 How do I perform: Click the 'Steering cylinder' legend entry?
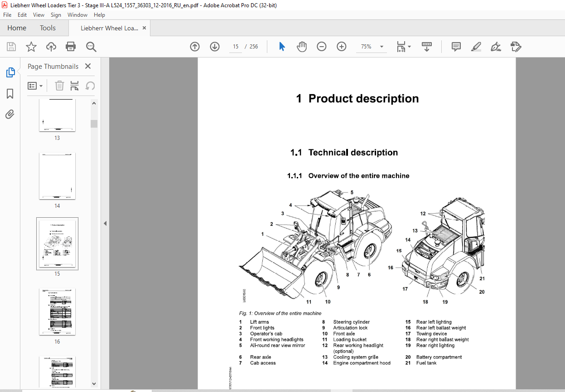coord(352,322)
